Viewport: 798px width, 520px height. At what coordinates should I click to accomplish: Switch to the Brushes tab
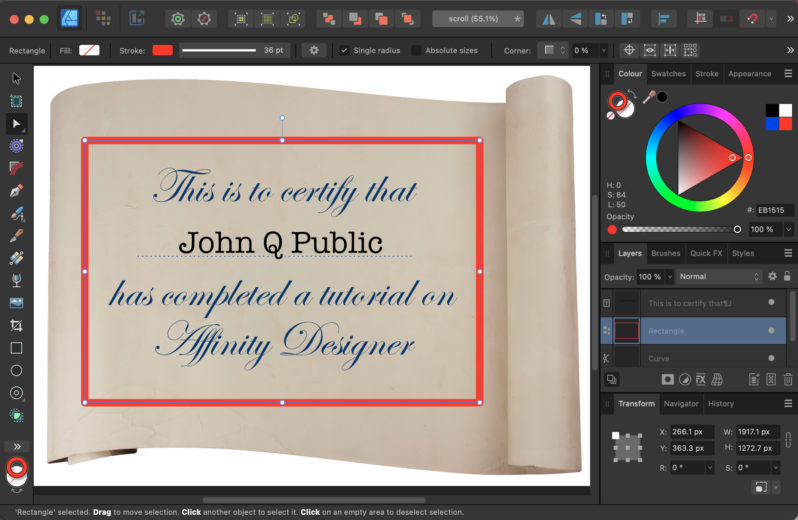point(665,253)
